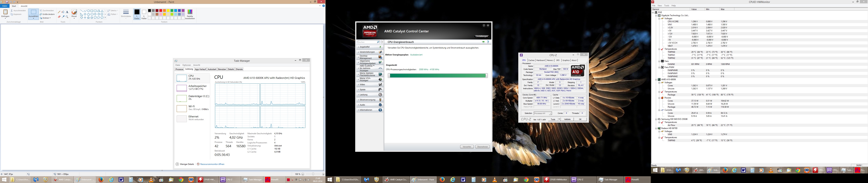868x183 pixels.
Task: Collapse the Samsung SSD 840 EVO node in HWMonitor
Action: pyautogui.click(x=656, y=119)
